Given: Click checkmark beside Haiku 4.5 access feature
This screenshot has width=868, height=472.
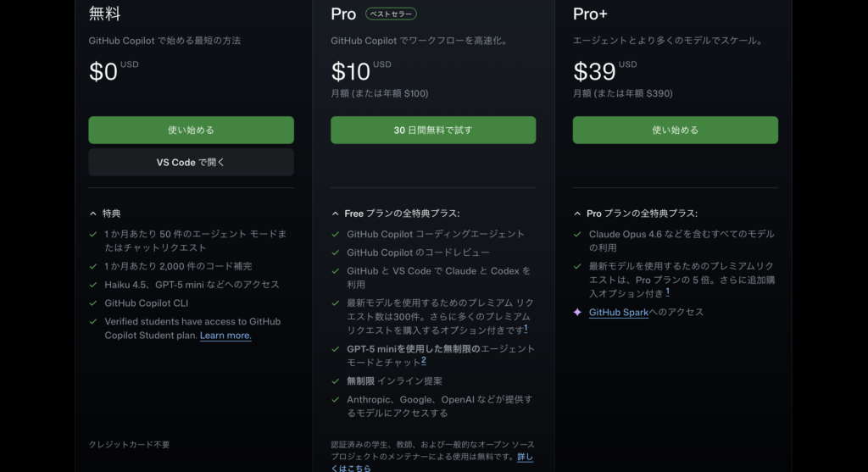Looking at the screenshot, I should (x=93, y=285).
